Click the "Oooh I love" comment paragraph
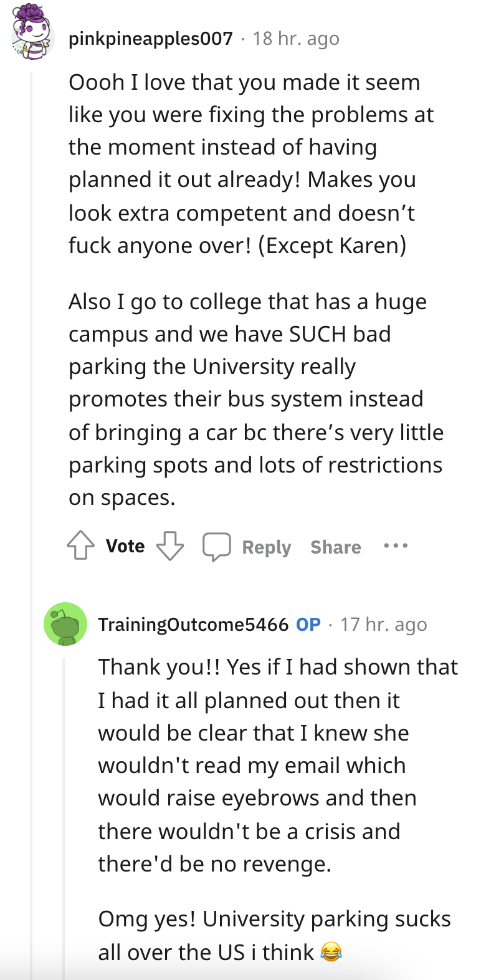The width and height of the screenshot is (481, 980). tap(249, 163)
